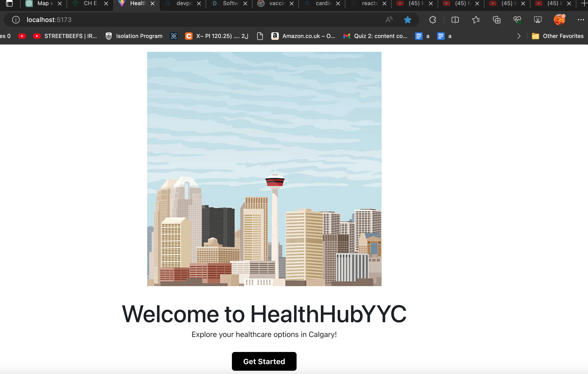Click the Extensions puzzle icon
The width and height of the screenshot is (588, 374).
[432, 20]
